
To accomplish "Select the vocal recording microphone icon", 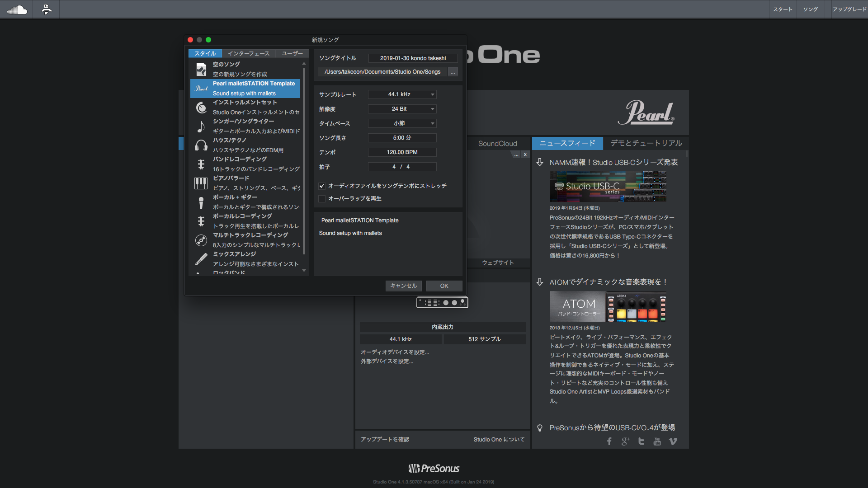I will pos(201,221).
